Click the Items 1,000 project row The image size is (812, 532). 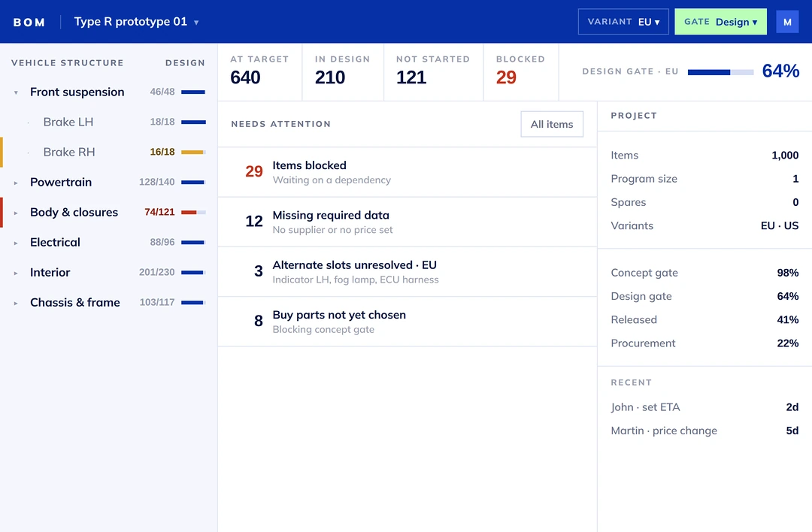(x=704, y=156)
